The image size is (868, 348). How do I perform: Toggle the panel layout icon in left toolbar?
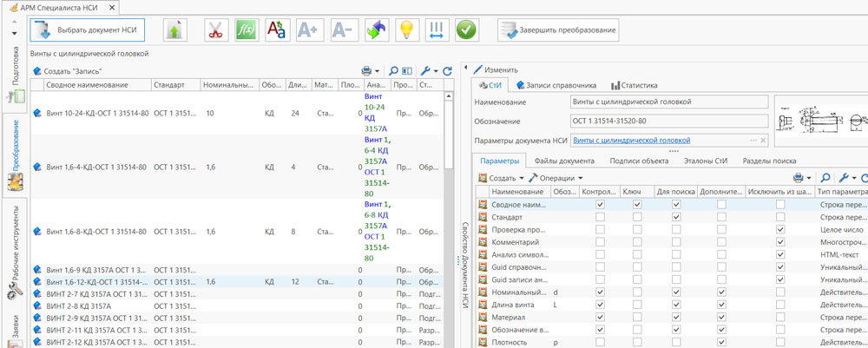click(x=407, y=71)
